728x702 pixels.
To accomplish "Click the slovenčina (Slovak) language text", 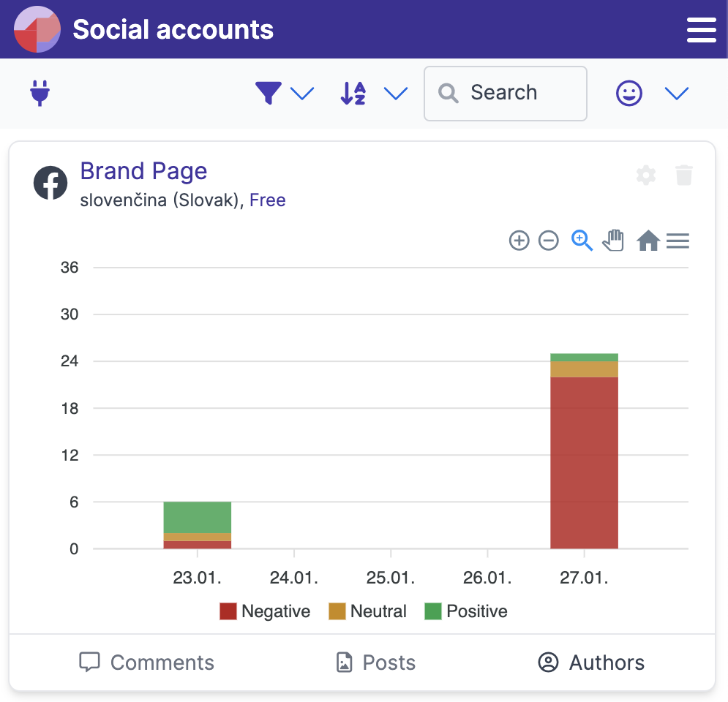I will point(160,200).
